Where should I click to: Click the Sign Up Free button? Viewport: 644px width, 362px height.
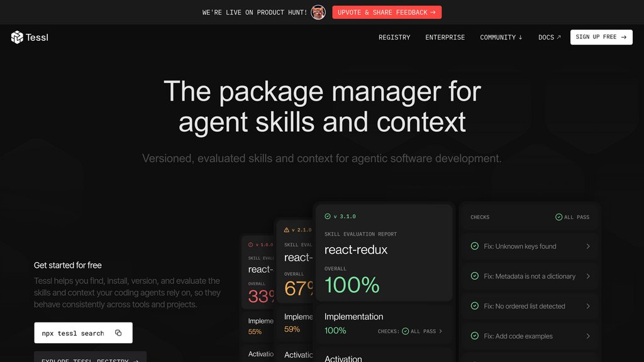601,37
